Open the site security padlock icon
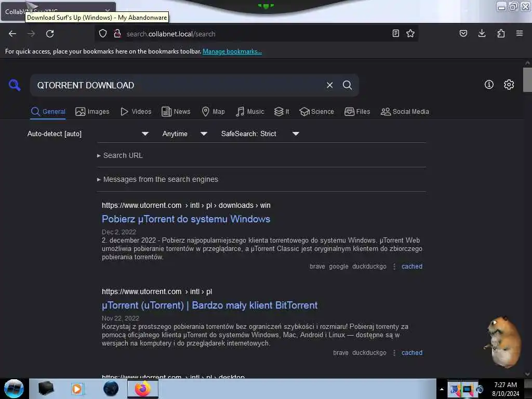Image resolution: width=532 pixels, height=399 pixels. pyautogui.click(x=117, y=33)
